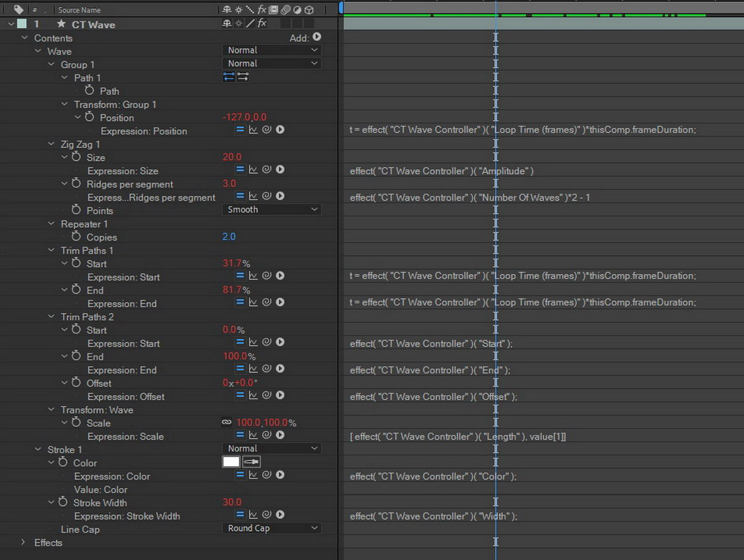The height and width of the screenshot is (560, 744).
Task: Open the Line Cap Round Cap dropdown
Action: [272, 528]
